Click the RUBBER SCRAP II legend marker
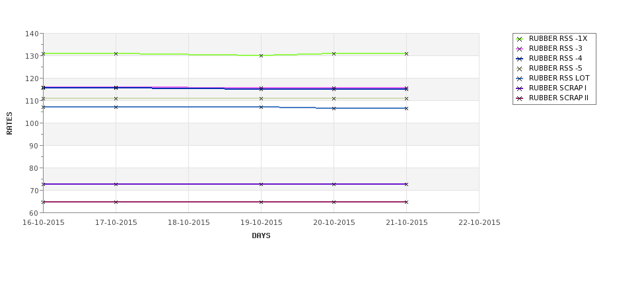Image resolution: width=644 pixels, height=283 pixels. (x=520, y=98)
